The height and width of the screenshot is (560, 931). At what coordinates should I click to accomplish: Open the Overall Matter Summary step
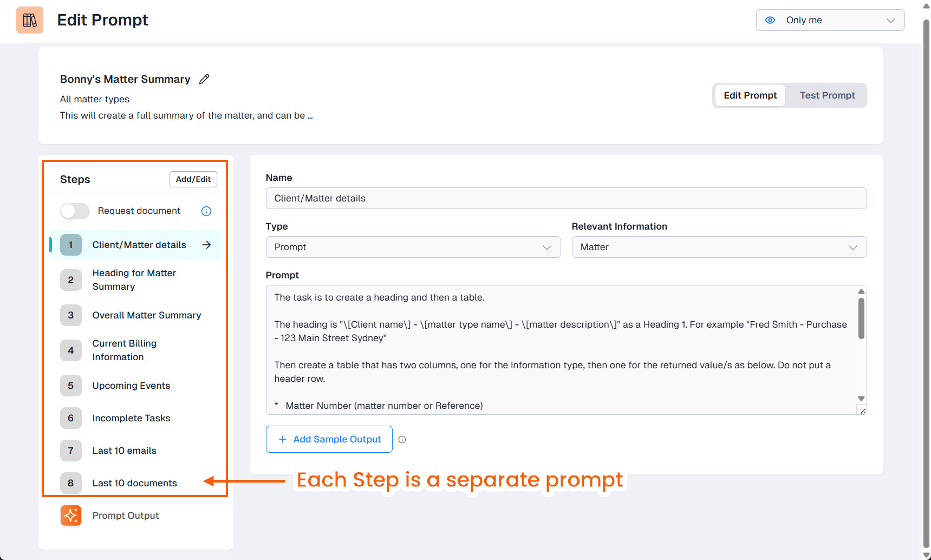point(146,315)
